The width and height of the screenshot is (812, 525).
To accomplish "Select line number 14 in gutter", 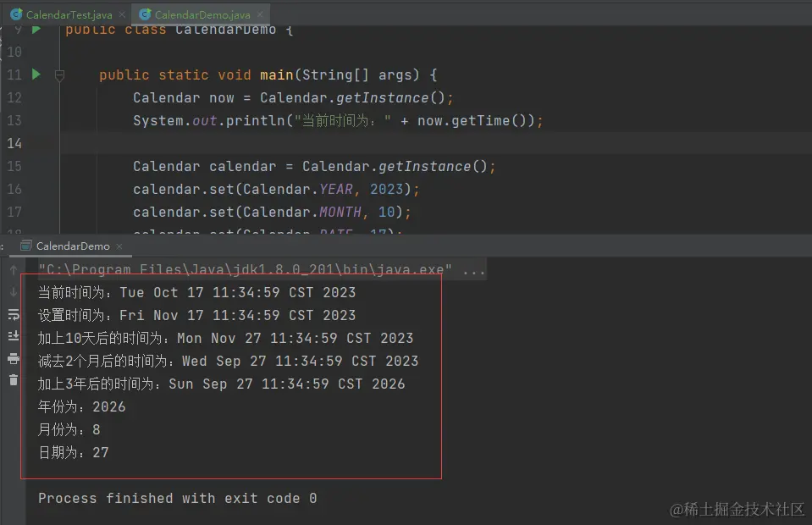I will pyautogui.click(x=14, y=143).
